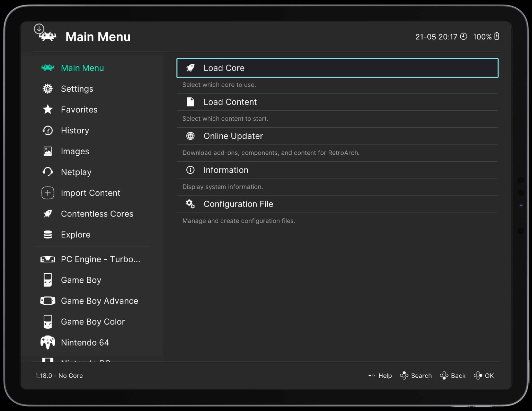The height and width of the screenshot is (411, 532).
Task: Click the Images picture icon
Action: (47, 151)
